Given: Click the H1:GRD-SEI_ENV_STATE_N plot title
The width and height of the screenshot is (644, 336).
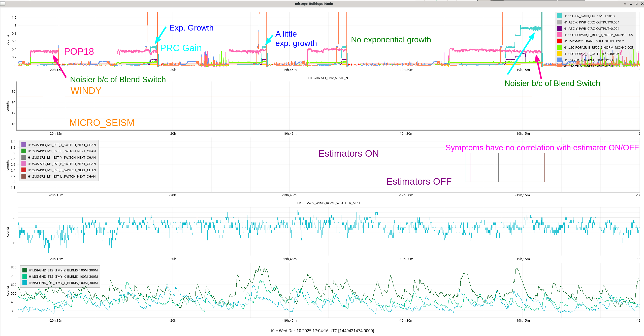Looking at the screenshot, I should [x=328, y=78].
